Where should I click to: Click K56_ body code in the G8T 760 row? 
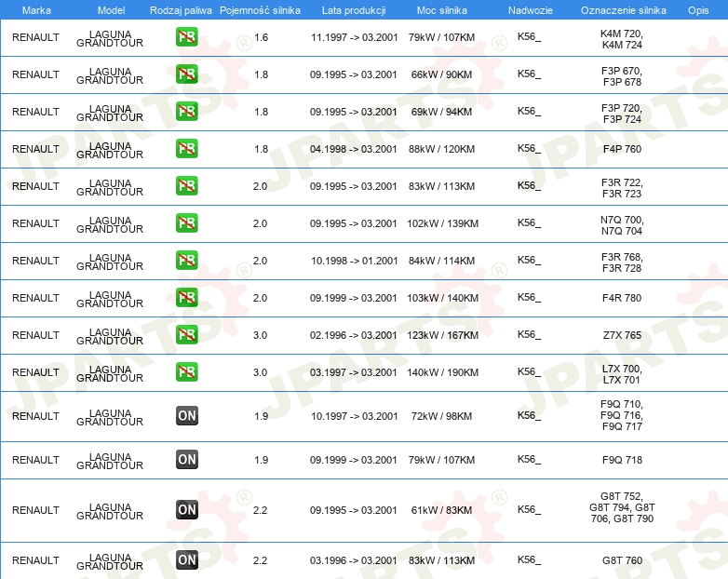(x=529, y=559)
